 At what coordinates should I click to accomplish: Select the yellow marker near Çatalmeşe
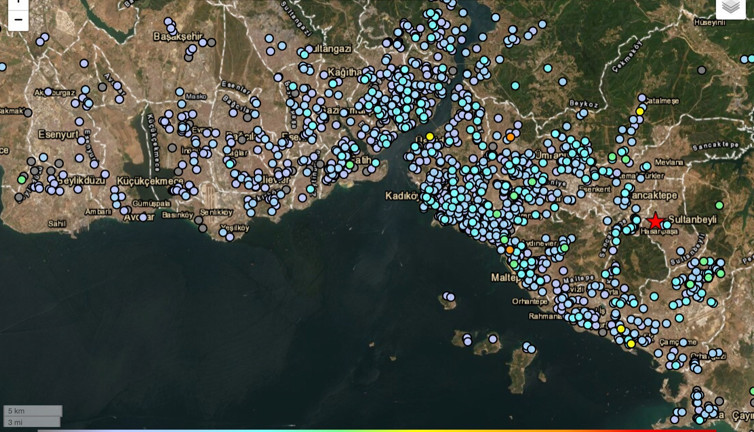point(640,111)
